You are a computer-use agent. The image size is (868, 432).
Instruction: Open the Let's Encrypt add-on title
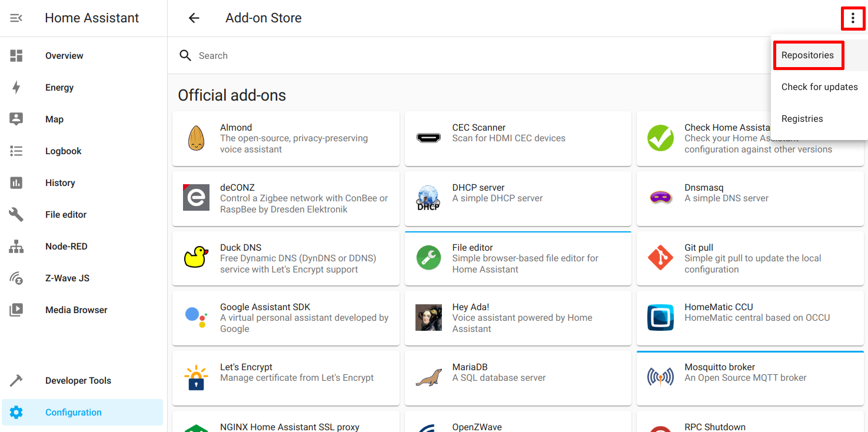coord(246,367)
